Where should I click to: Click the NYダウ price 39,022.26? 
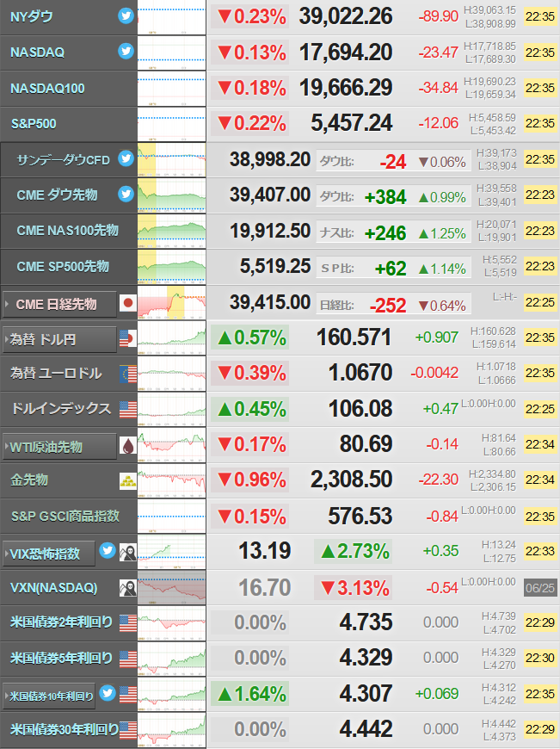tap(346, 16)
